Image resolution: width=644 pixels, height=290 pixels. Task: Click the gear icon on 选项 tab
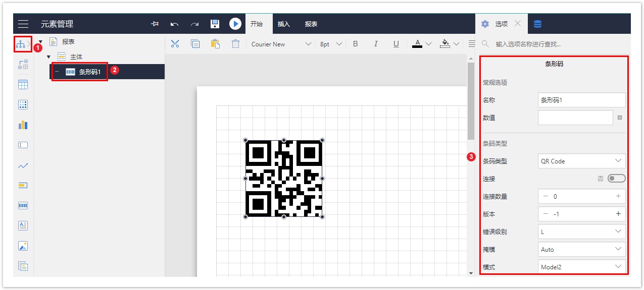click(485, 24)
